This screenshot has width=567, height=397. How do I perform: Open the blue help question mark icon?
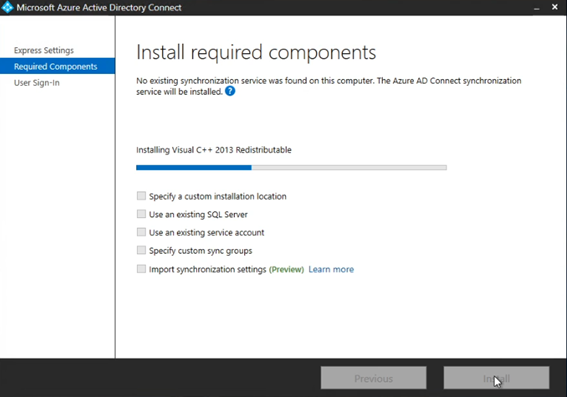point(230,91)
